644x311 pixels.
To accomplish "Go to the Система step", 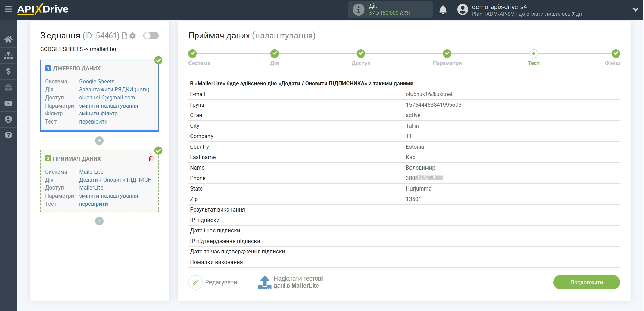I will (x=199, y=58).
